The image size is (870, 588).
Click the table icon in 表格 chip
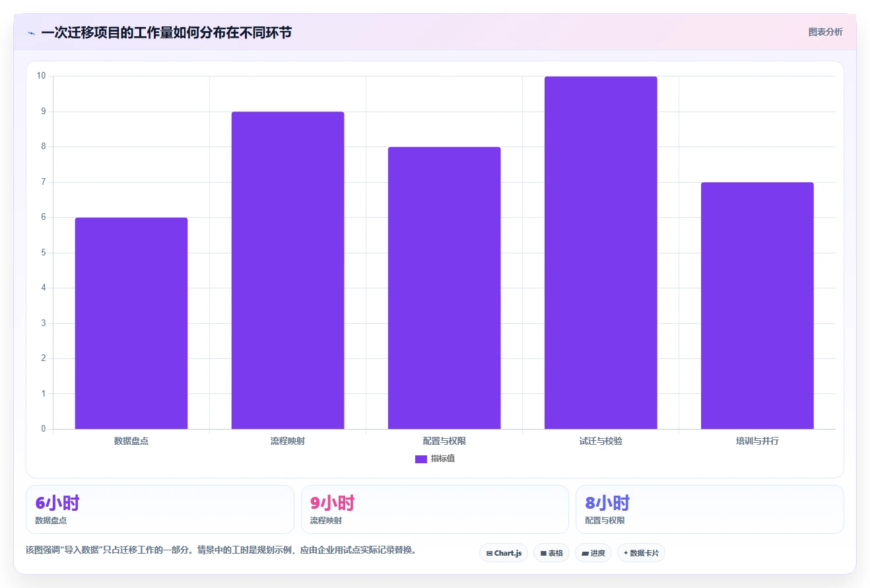tap(543, 554)
